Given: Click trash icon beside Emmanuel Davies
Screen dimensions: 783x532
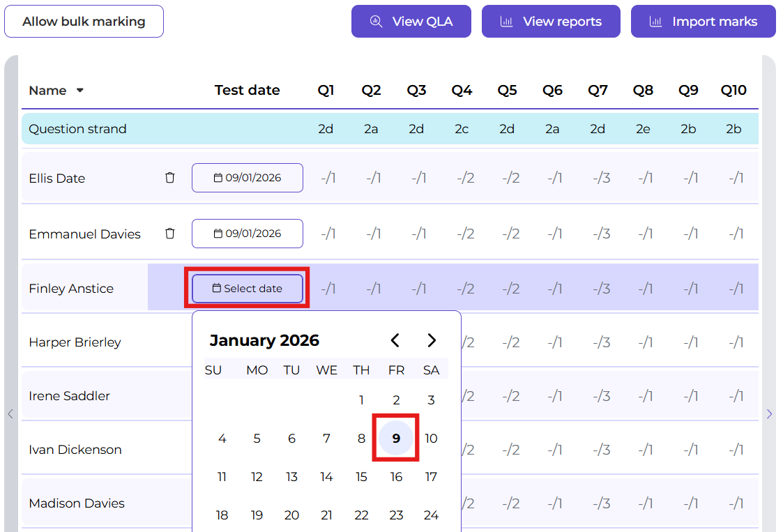Looking at the screenshot, I should [169, 234].
